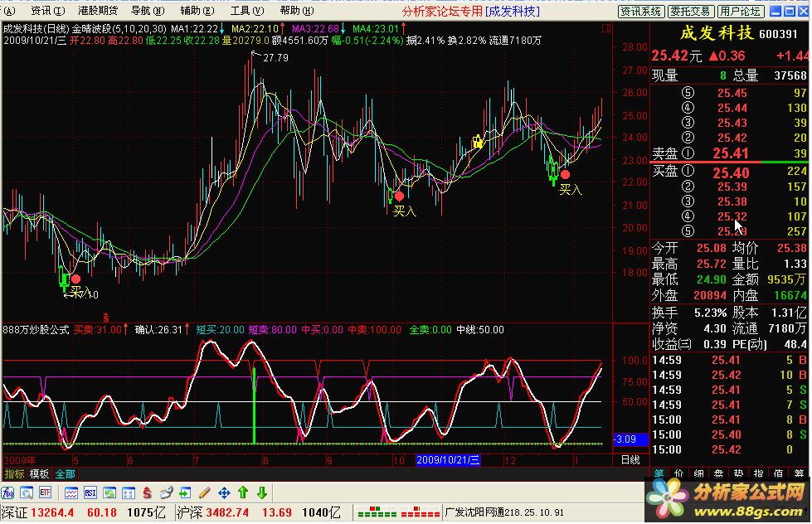Click the 外盘 20894 value
The image size is (812, 524).
pyautogui.click(x=710, y=296)
